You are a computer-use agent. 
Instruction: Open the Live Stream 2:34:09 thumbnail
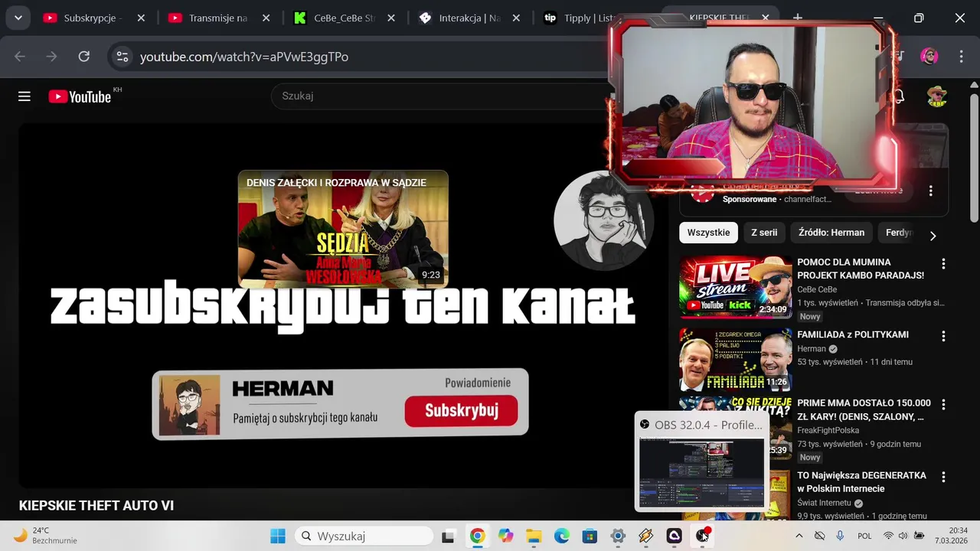736,287
